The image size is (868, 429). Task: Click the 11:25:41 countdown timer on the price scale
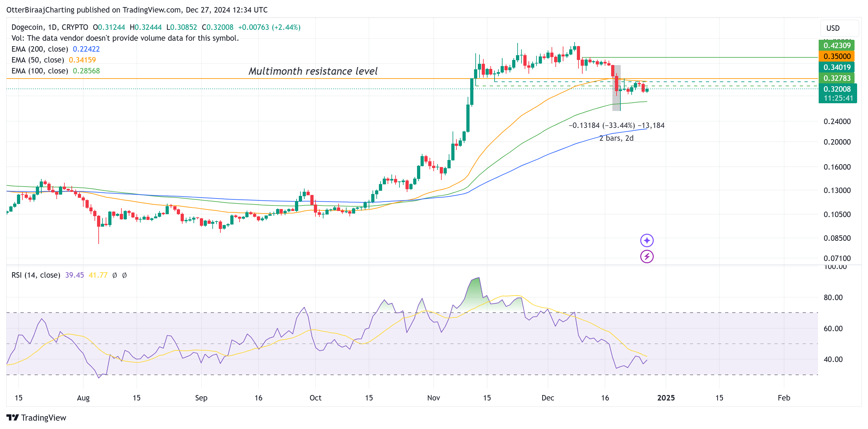point(838,98)
